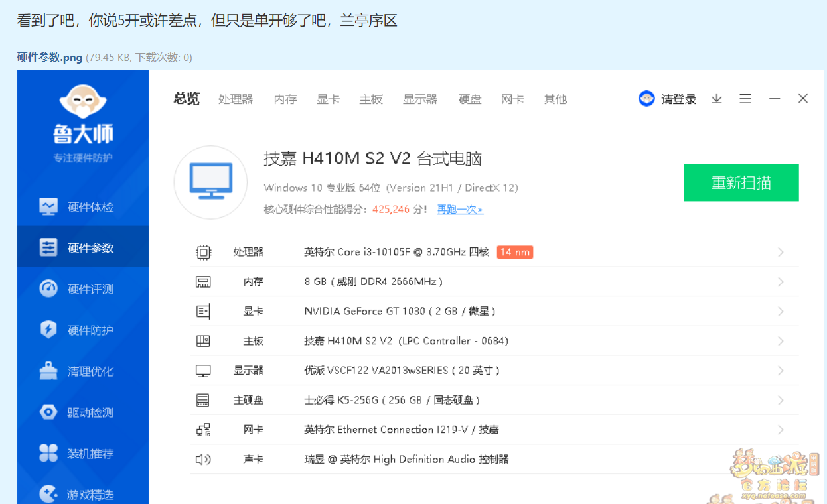Viewport: 827px width, 504px height.
Task: Click the 再跑一次 link
Action: point(460,210)
